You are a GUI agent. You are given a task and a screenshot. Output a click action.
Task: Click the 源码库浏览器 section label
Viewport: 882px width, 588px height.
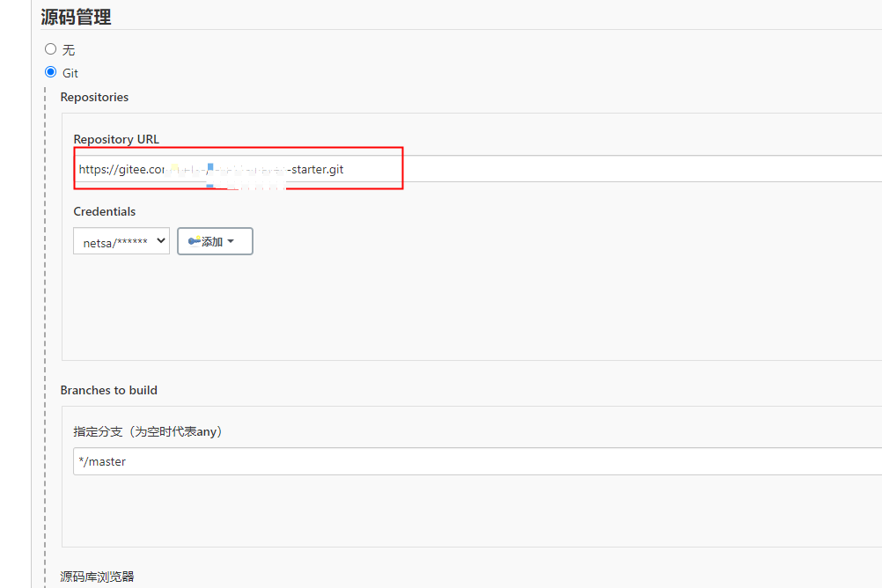pos(97,577)
